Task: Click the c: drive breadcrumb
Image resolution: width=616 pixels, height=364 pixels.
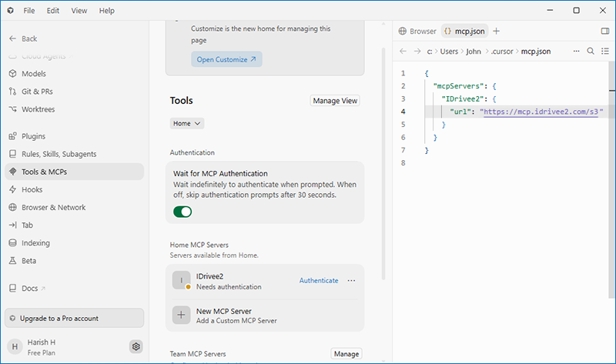Action: click(x=430, y=51)
